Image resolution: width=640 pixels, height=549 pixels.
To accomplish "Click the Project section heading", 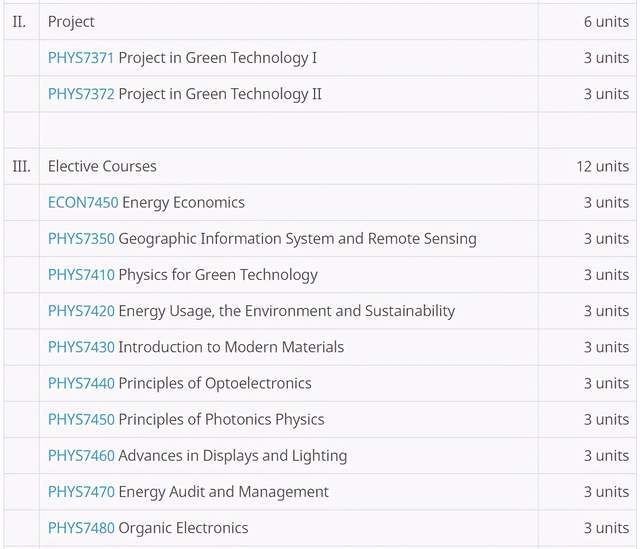I will pos(71,22).
